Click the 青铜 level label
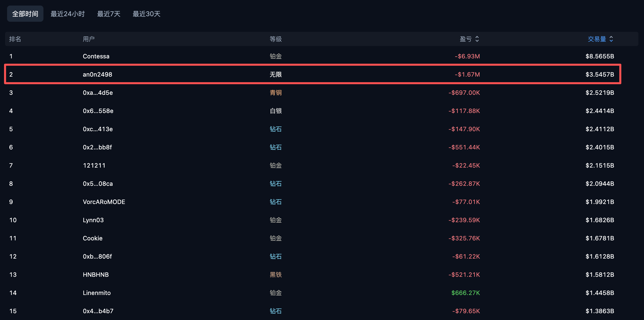This screenshot has height=320, width=644. point(276,93)
